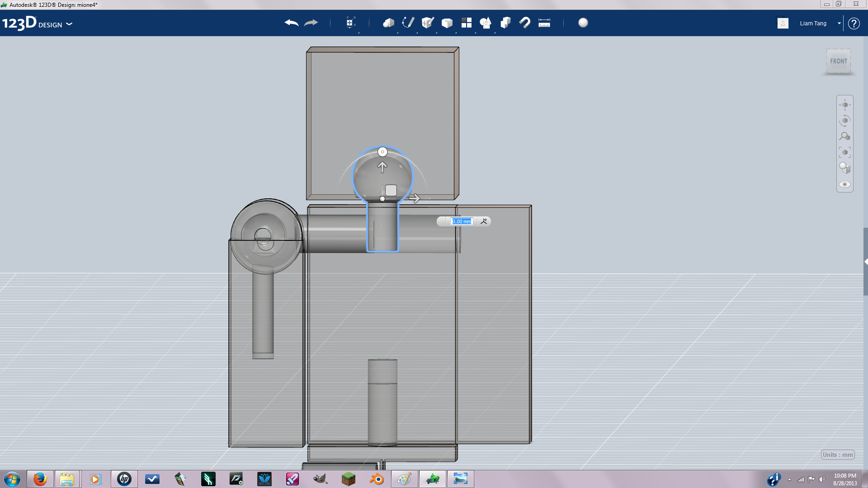Open the Pattern tool
The width and height of the screenshot is (868, 488).
[x=467, y=23]
